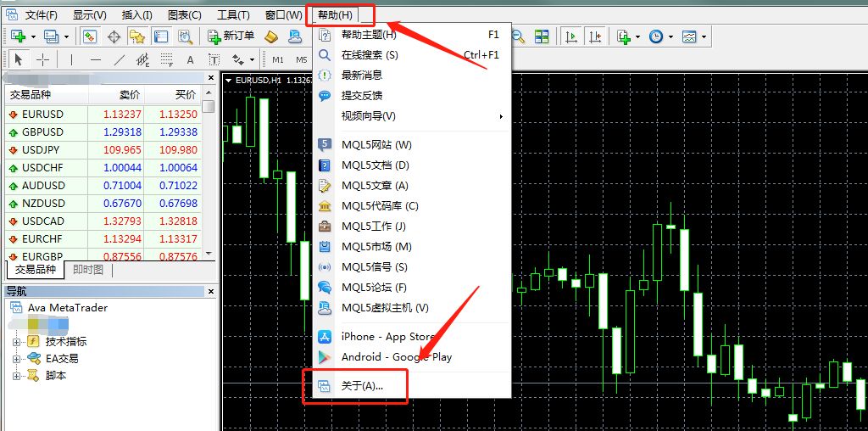Select the Equidistant Channel tool
Image resolution: width=868 pixels, height=431 pixels.
point(142,59)
